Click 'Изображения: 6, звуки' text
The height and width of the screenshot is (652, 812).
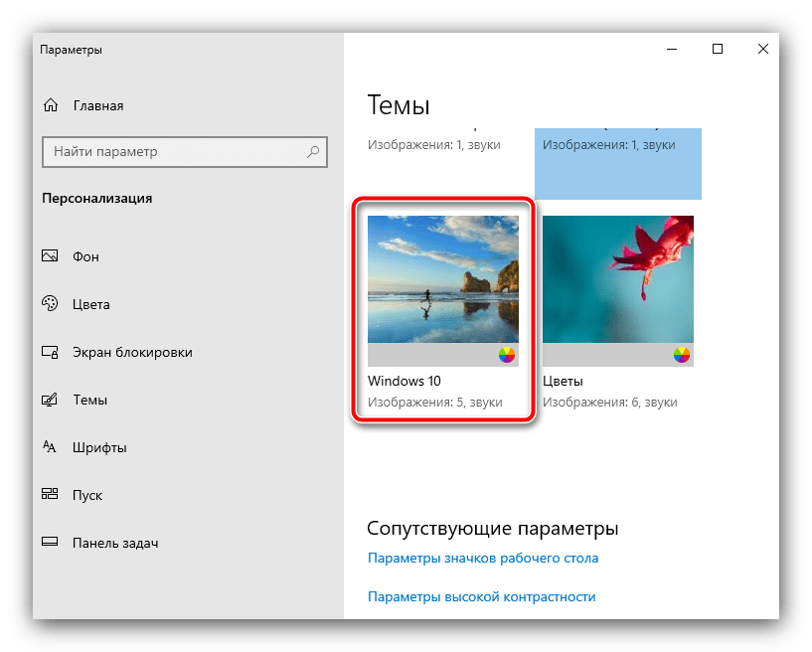pyautogui.click(x=610, y=403)
